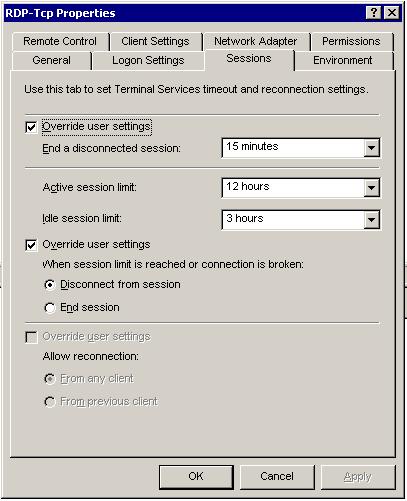
Task: Uncheck the first Override user settings checkbox
Action: tap(31, 127)
